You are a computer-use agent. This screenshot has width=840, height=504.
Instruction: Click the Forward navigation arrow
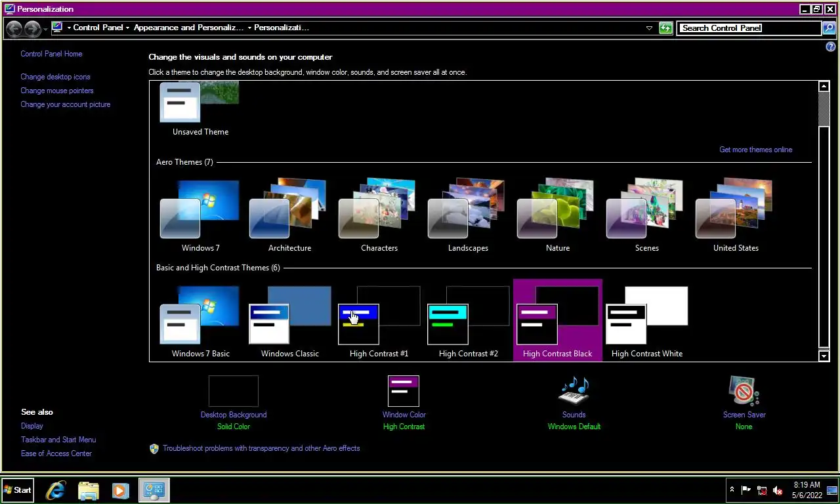(32, 28)
